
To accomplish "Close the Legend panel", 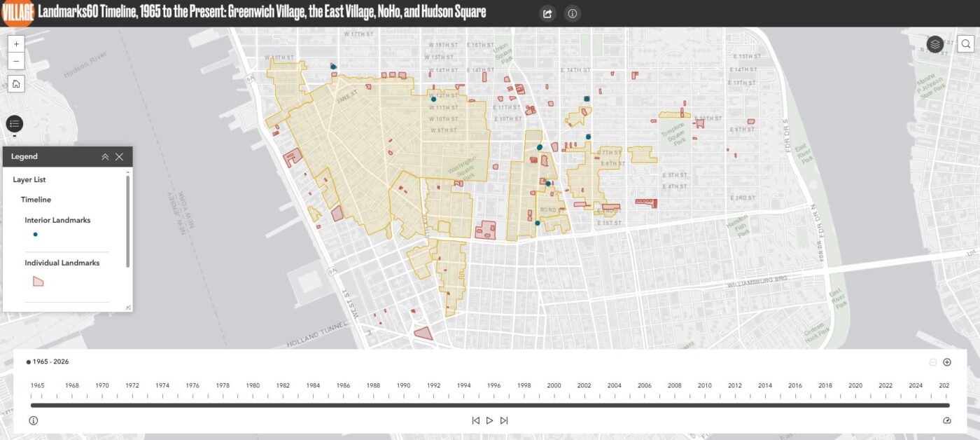I will coord(119,157).
